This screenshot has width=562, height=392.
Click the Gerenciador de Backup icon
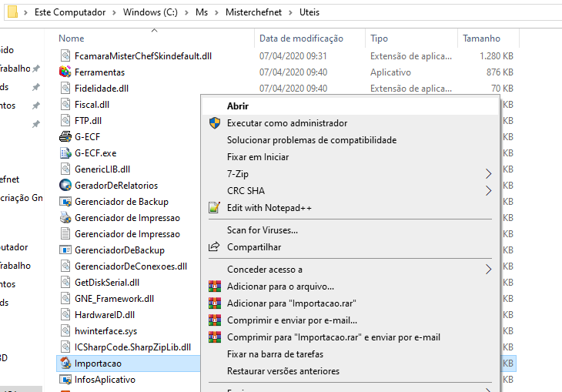[x=65, y=202]
